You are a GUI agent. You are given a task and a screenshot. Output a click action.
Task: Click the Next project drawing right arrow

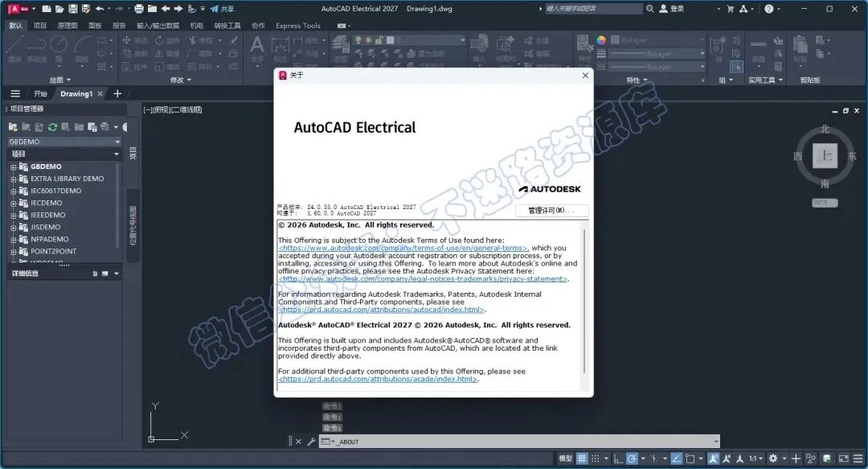(178, 9)
